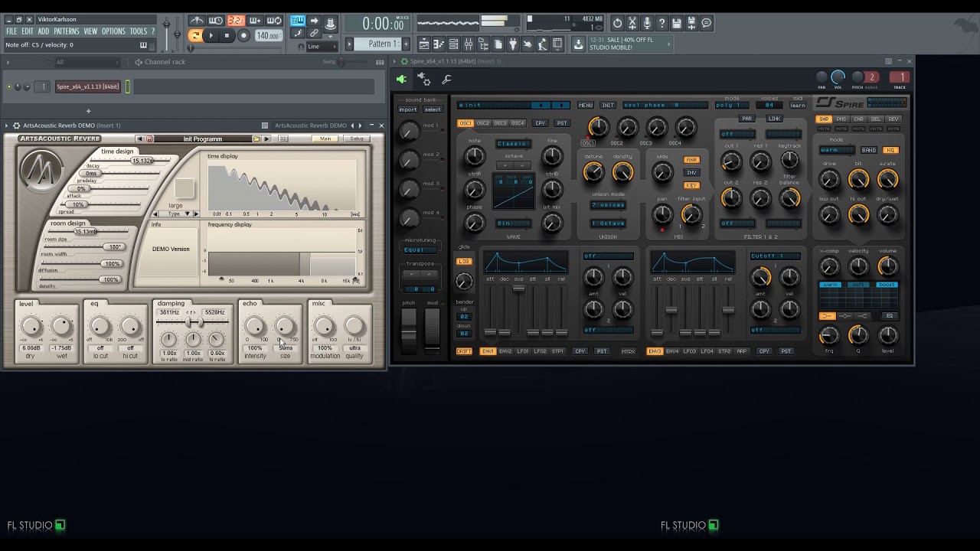This screenshot has height=551, width=980.
Task: Toggle the 3.2.1 countdown before recording
Action: click(236, 21)
